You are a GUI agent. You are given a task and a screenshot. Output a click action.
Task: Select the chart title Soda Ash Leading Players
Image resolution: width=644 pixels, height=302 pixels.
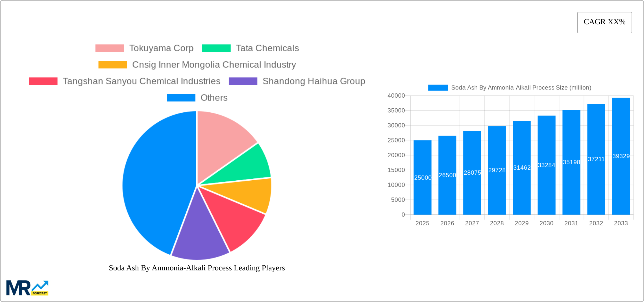pos(197,268)
